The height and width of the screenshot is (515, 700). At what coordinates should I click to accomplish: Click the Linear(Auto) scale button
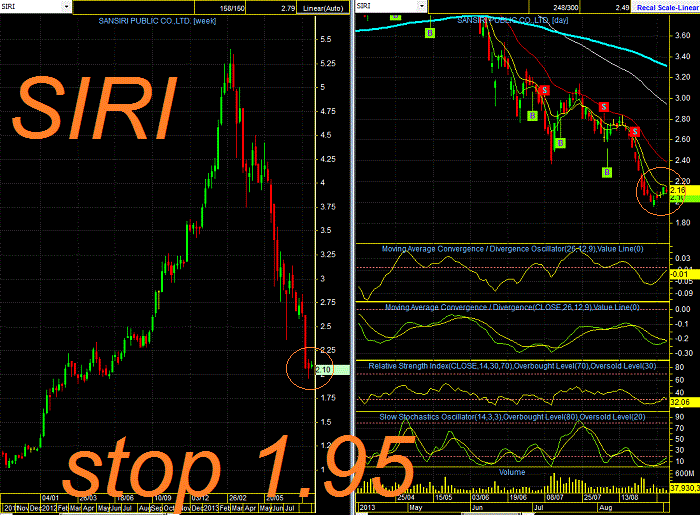pyautogui.click(x=323, y=8)
